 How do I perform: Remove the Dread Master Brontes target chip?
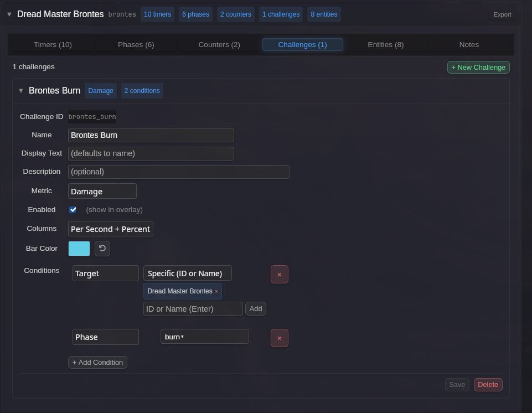coord(216,291)
